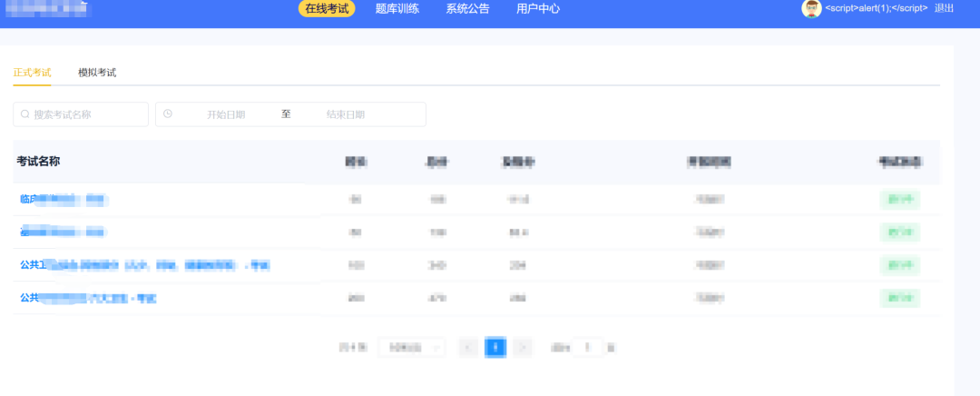Select the highlighted blue page 1 button
Screen dimensions: 980x396
[495, 347]
